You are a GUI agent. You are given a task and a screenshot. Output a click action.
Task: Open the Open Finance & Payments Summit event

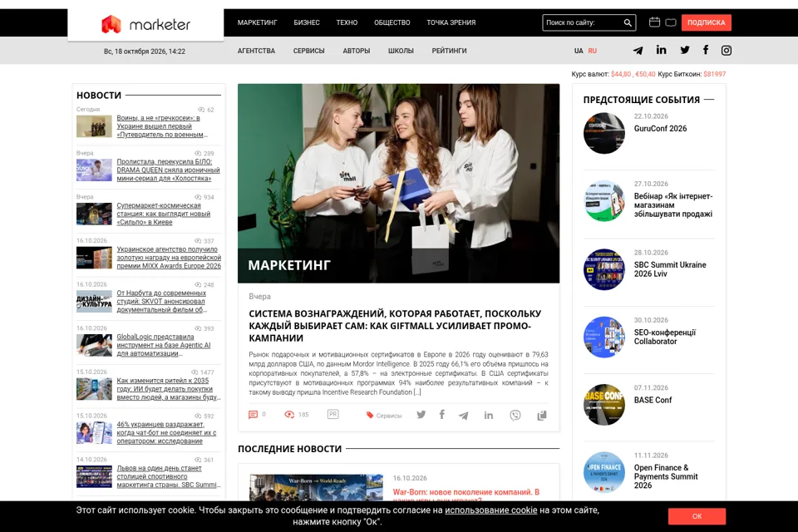pyautogui.click(x=666, y=476)
